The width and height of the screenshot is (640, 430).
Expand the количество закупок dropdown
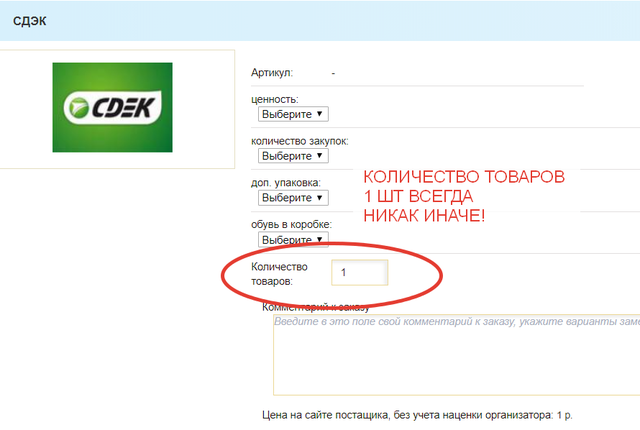tap(292, 156)
